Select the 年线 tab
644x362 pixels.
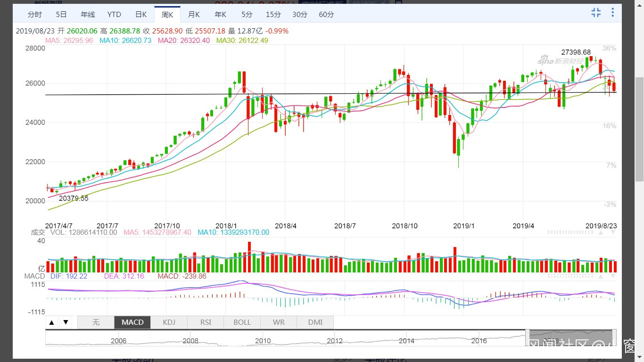pos(88,15)
